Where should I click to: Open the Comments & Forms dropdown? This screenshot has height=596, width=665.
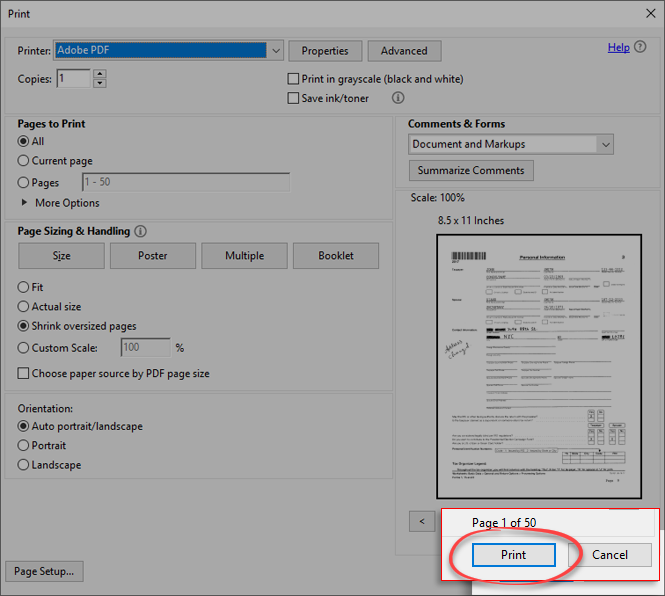[x=605, y=144]
